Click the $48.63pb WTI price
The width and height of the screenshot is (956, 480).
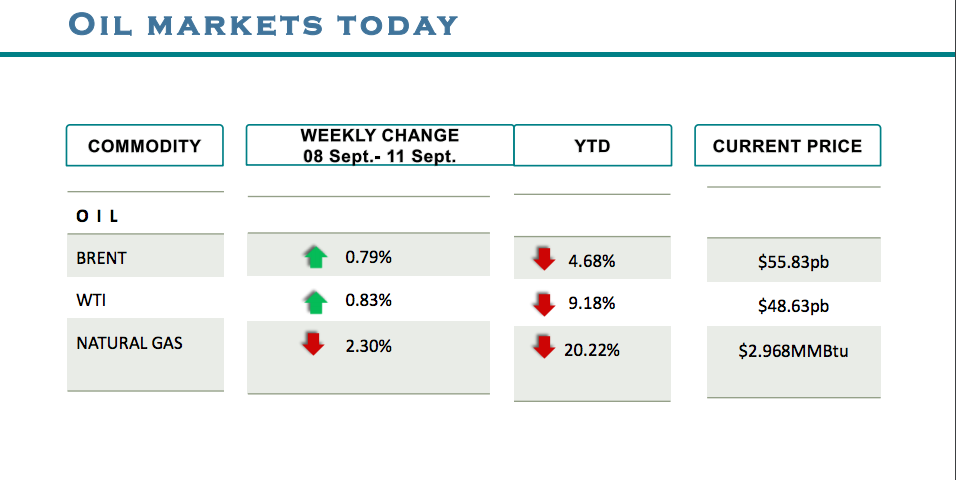tap(793, 307)
